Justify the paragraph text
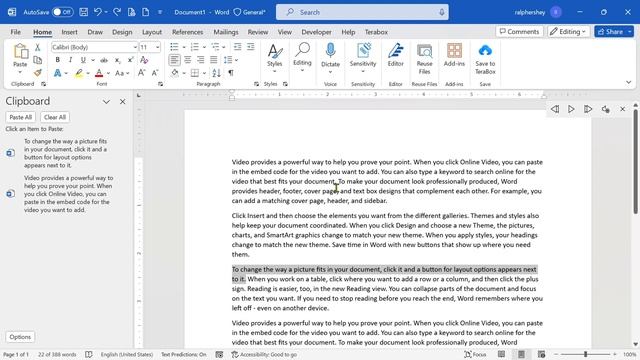640x360 pixels. tap(213, 60)
